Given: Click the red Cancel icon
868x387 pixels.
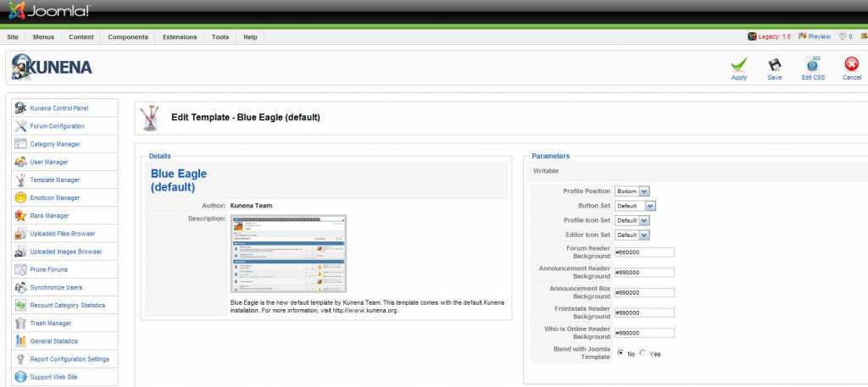Looking at the screenshot, I should pyautogui.click(x=851, y=65).
